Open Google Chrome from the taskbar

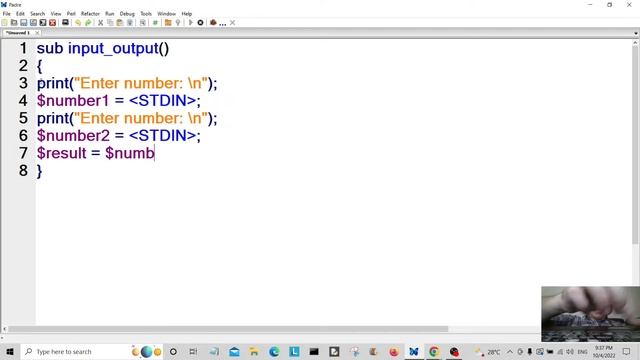pos(434,351)
